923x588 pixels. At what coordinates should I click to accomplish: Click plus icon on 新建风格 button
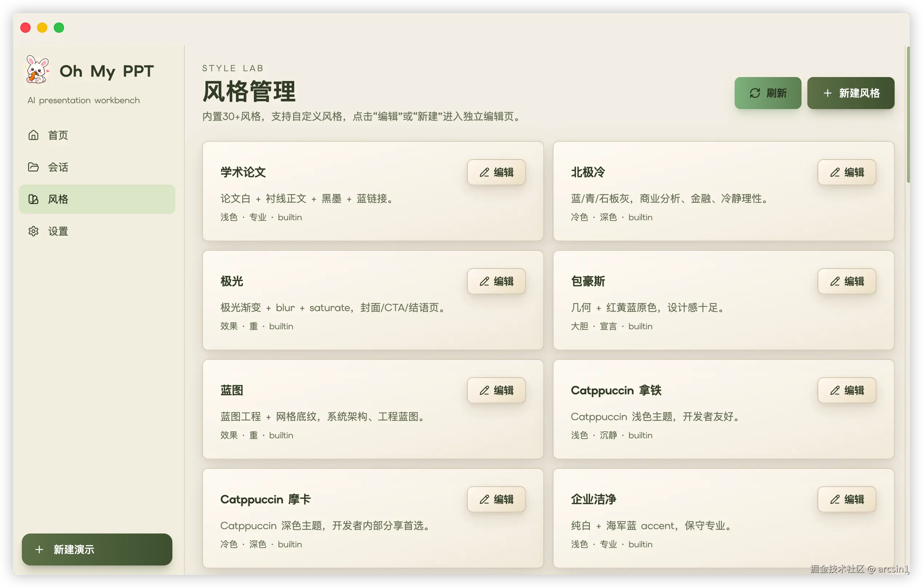828,93
